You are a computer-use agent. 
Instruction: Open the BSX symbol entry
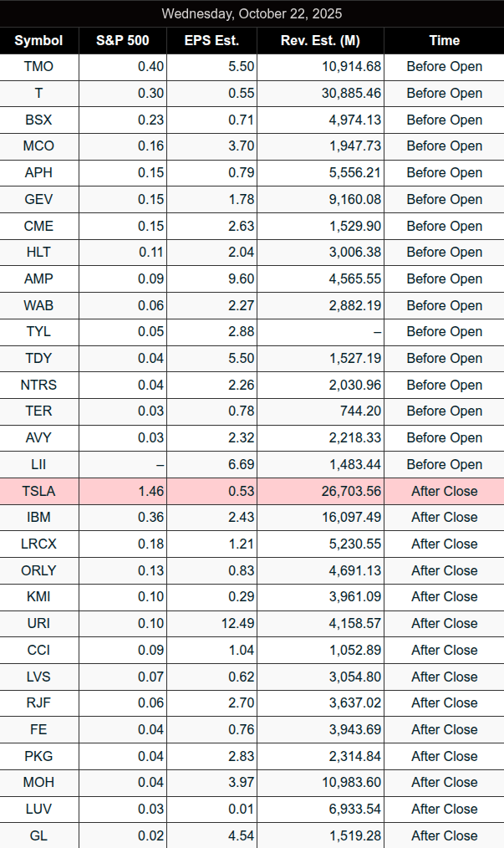click(39, 120)
